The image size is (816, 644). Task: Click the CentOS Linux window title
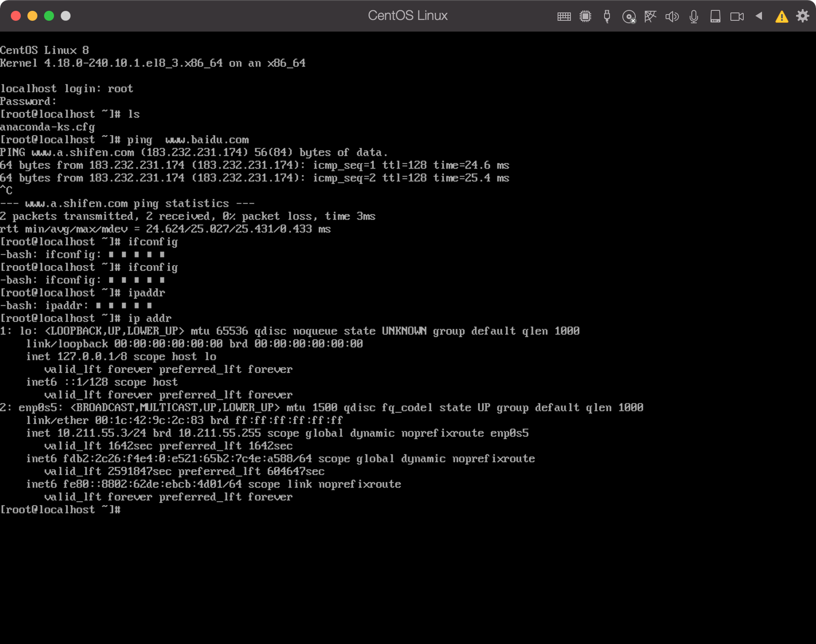(408, 15)
